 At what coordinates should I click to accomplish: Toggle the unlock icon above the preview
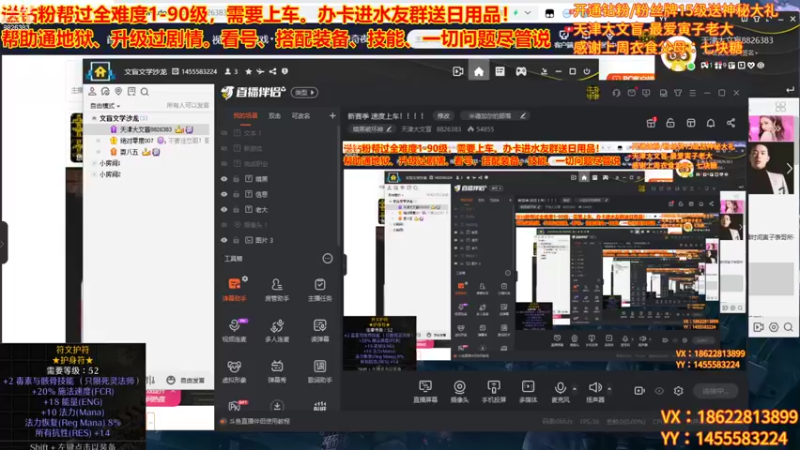pyautogui.click(x=670, y=123)
